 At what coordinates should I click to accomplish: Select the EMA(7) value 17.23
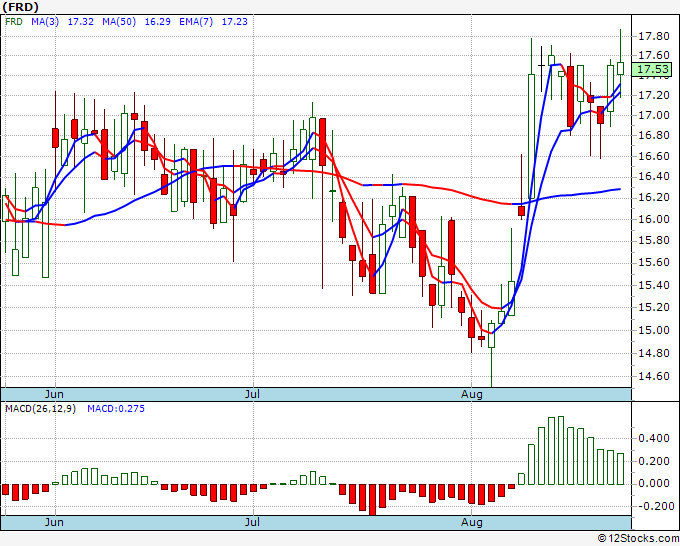click(235, 22)
